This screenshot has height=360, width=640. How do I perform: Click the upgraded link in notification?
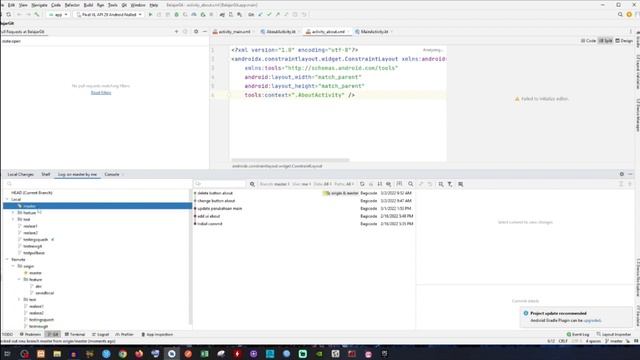point(592,320)
